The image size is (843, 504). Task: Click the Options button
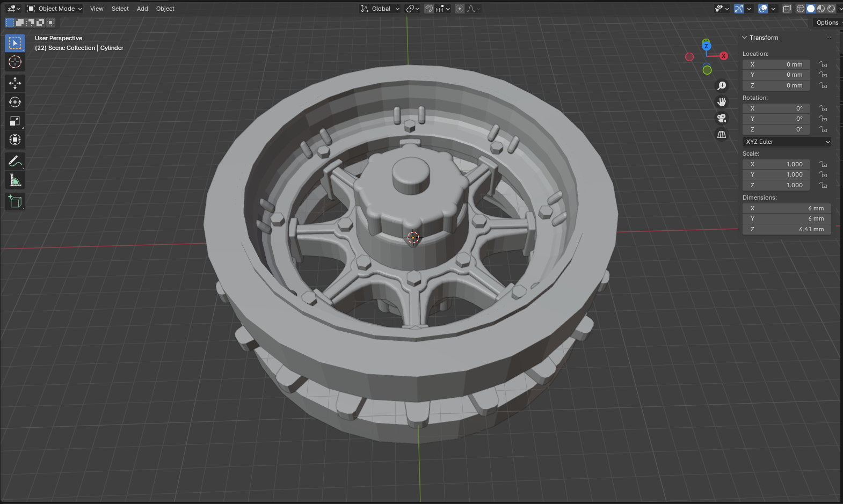click(827, 23)
